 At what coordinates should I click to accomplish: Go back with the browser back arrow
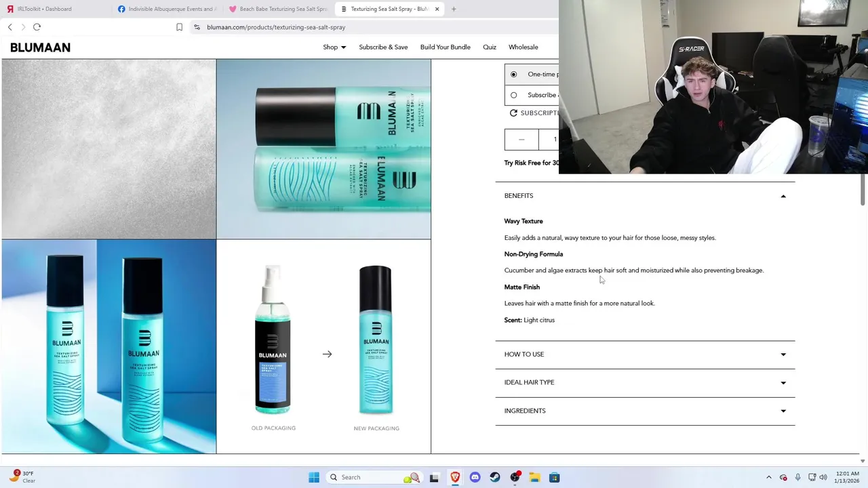tap(9, 27)
